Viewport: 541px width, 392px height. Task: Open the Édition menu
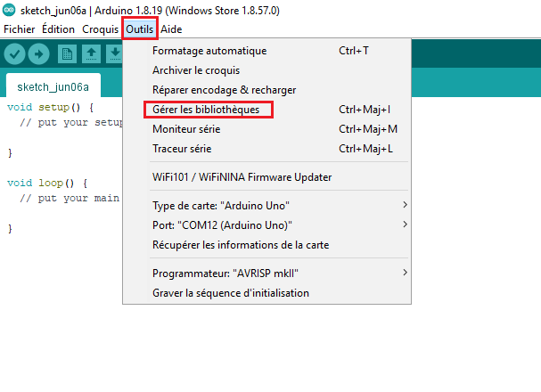pos(58,29)
